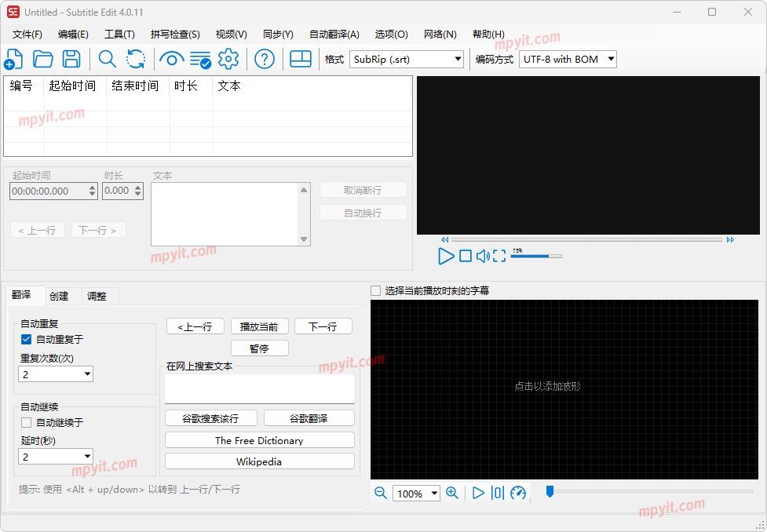767x532 pixels.
Task: Click waveform position slider handle
Action: tap(550, 491)
